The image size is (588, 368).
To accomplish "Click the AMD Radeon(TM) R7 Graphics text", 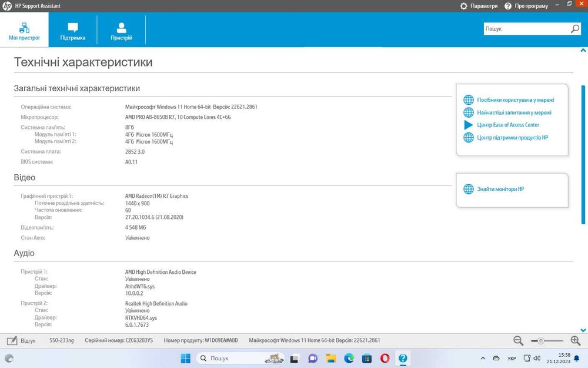I will click(156, 196).
